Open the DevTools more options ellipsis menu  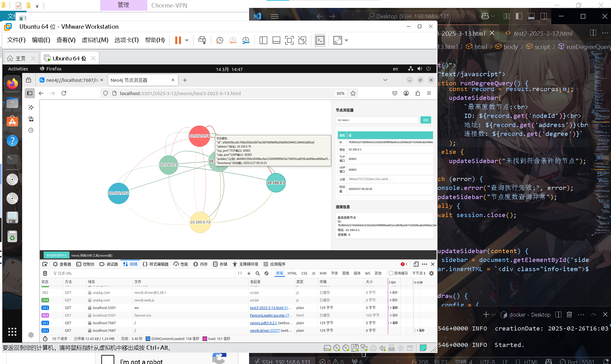tap(425, 264)
